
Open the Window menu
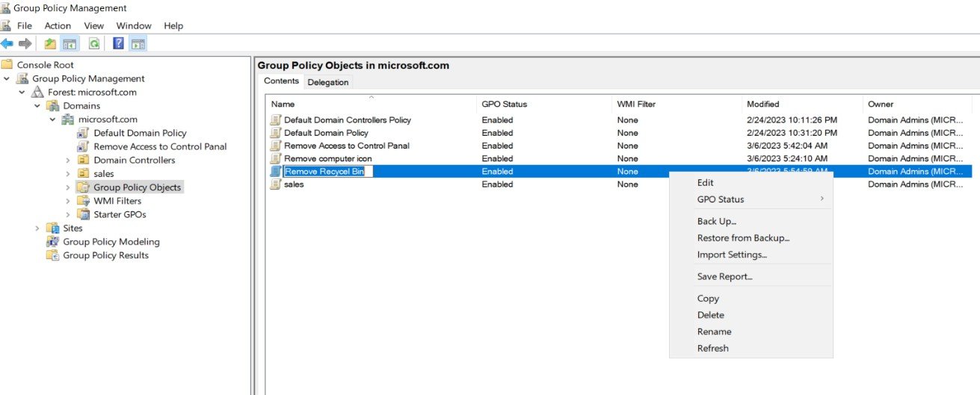(x=134, y=25)
